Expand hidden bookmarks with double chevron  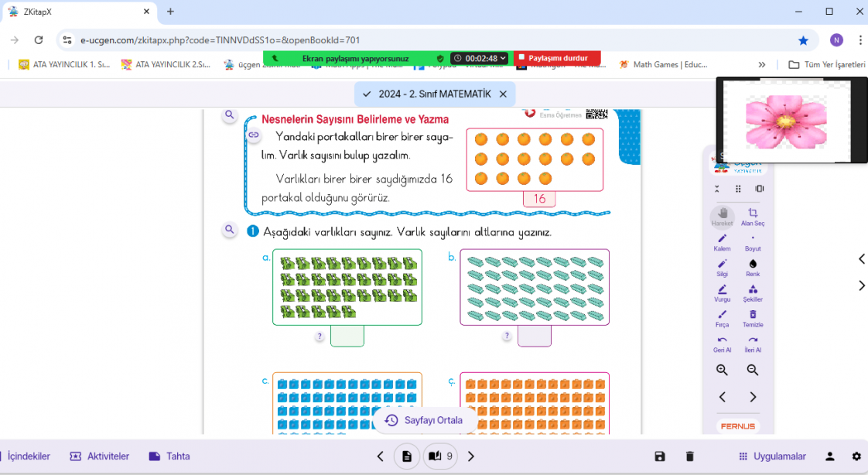pos(762,65)
